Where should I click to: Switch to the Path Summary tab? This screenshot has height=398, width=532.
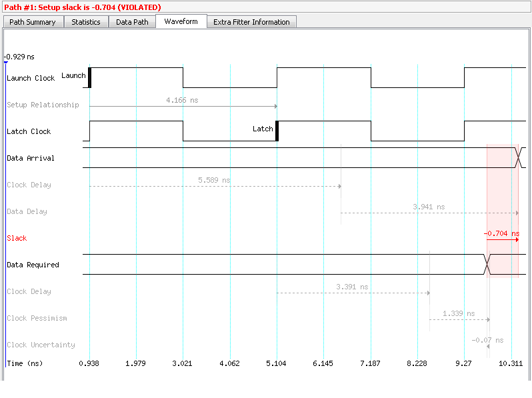[x=33, y=22]
